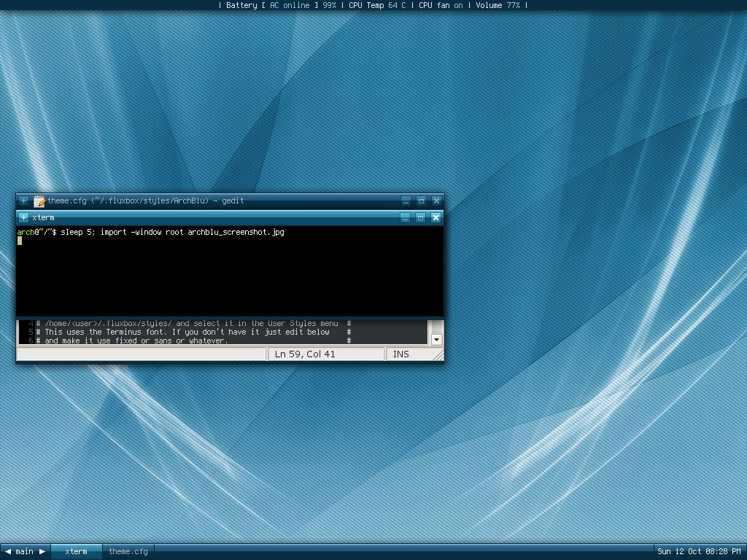The height and width of the screenshot is (560, 747).
Task: Click CPU fan on readout
Action: (441, 5)
